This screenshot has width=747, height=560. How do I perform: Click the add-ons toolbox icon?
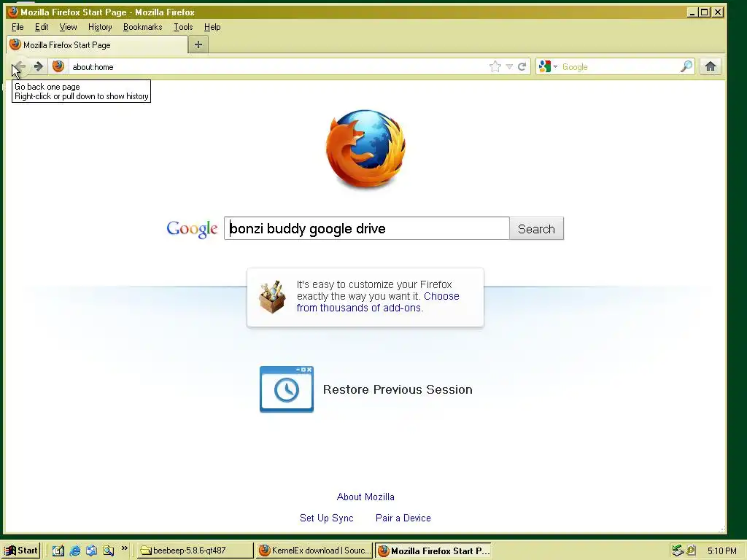(x=273, y=297)
